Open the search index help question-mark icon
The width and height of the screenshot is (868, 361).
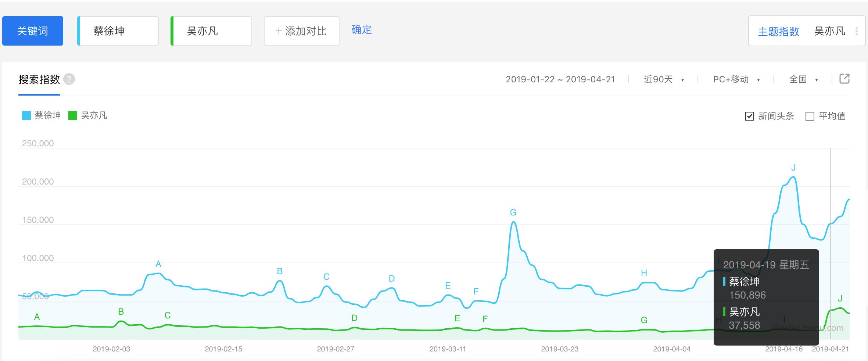pos(69,79)
